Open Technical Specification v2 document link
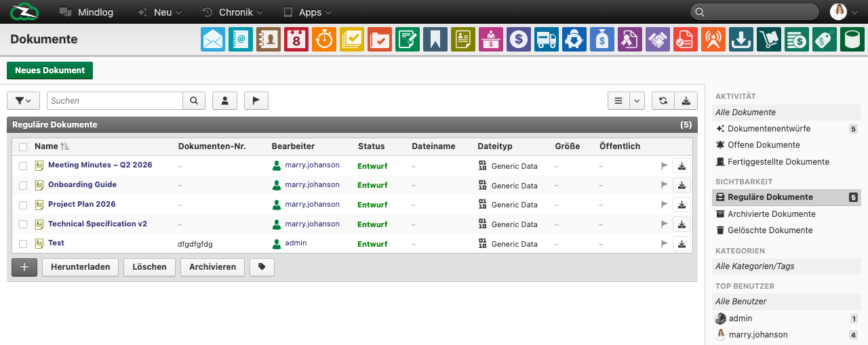868x345 pixels. [98, 224]
